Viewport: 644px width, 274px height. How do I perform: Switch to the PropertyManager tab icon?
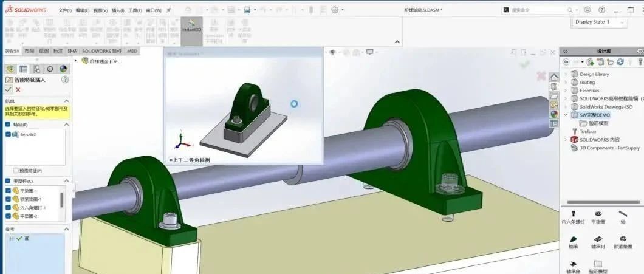click(24, 69)
